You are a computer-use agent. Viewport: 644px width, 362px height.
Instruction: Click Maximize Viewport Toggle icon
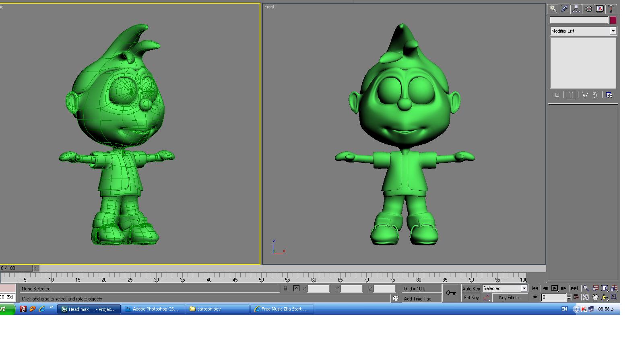tap(614, 297)
